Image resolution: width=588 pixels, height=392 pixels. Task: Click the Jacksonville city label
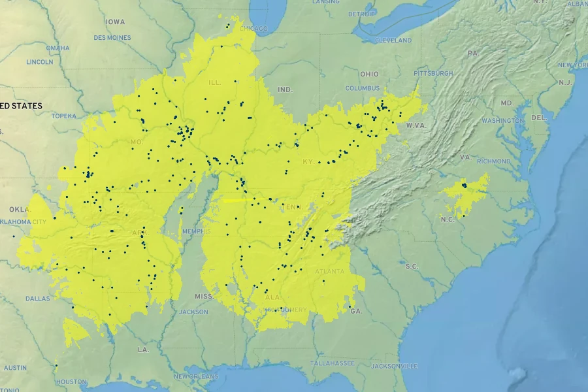pyautogui.click(x=394, y=367)
